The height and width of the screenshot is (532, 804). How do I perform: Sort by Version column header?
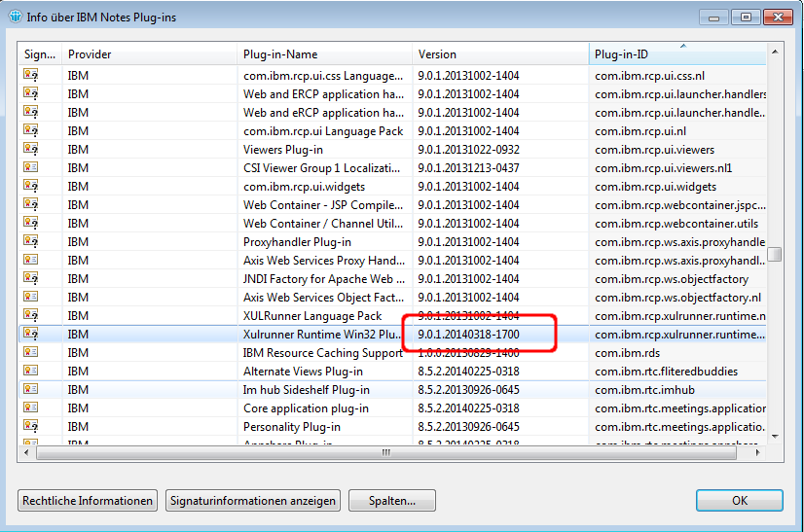tap(499, 54)
